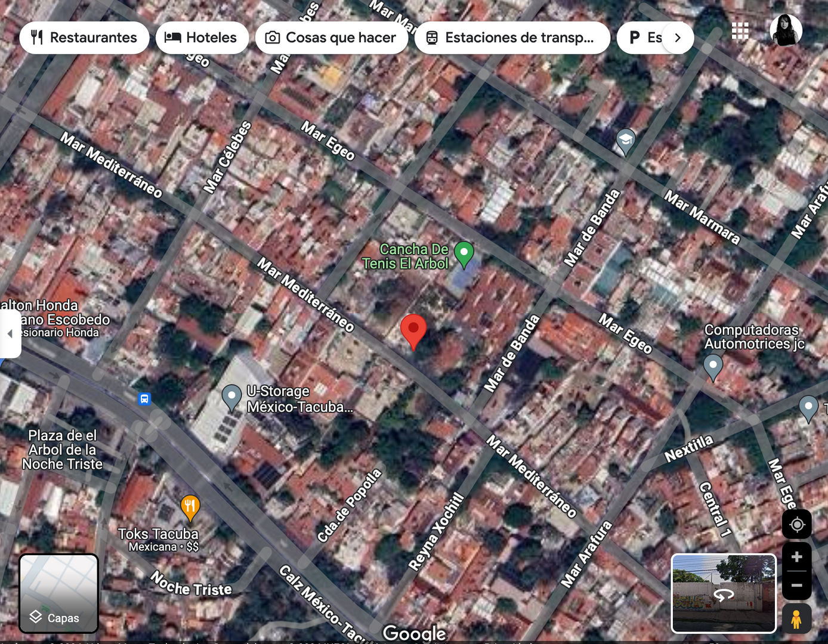The height and width of the screenshot is (644, 828).
Task: Click the Cancha De Tenis El Arbol label
Action: [x=406, y=256]
